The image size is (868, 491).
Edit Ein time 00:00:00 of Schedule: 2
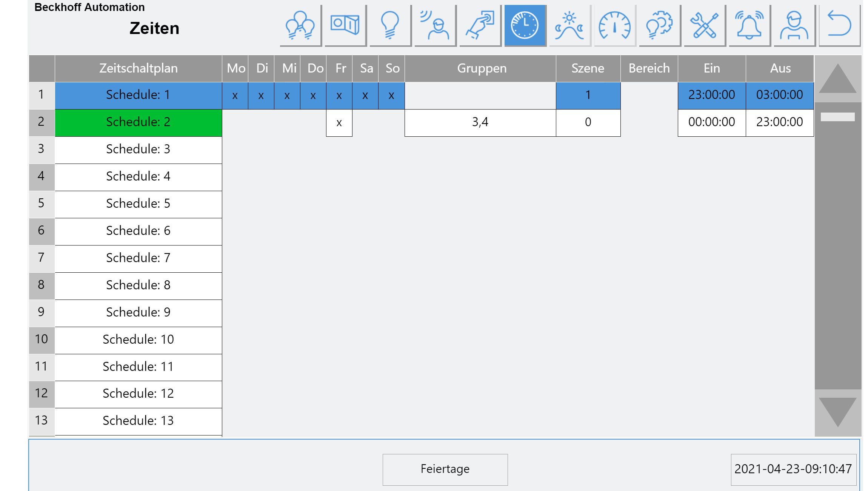pyautogui.click(x=712, y=123)
